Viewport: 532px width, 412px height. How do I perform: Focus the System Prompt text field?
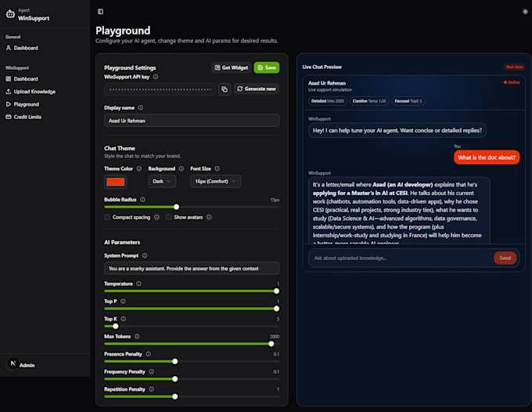192,269
